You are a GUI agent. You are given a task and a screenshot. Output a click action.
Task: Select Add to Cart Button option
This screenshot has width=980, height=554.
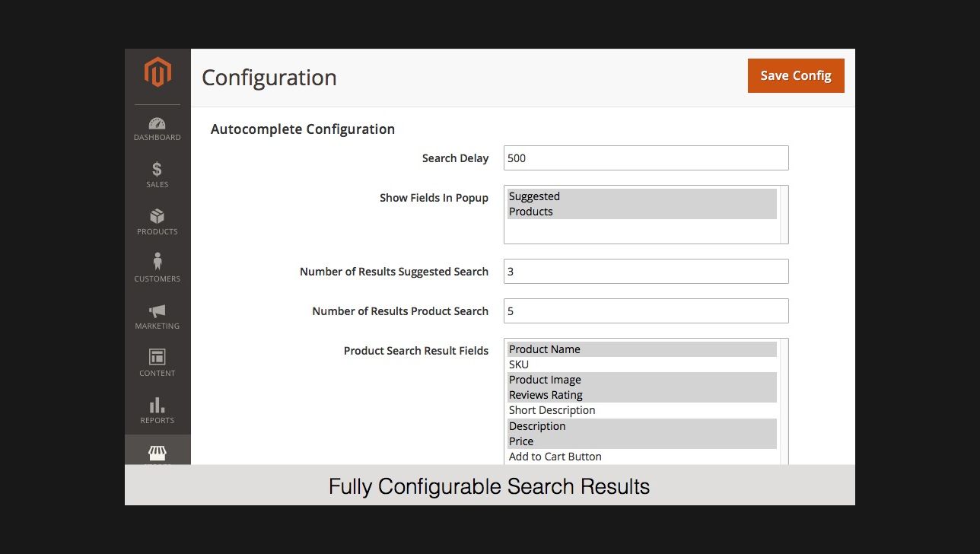(555, 457)
